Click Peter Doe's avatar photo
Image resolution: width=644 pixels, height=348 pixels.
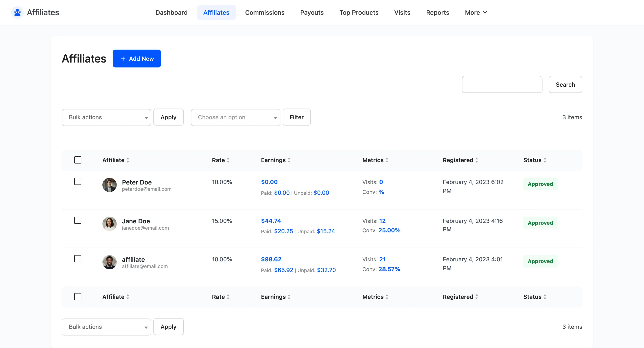[110, 185]
